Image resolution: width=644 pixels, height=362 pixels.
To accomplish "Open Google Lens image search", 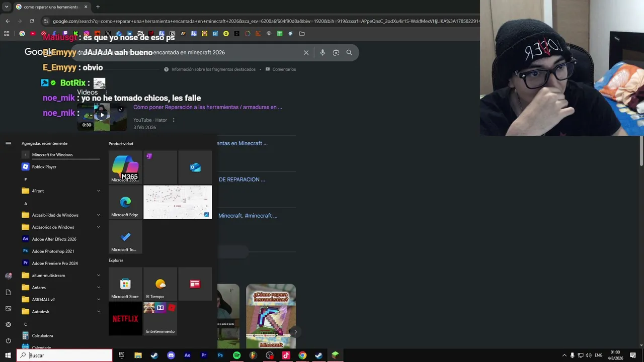I will pos(336,52).
